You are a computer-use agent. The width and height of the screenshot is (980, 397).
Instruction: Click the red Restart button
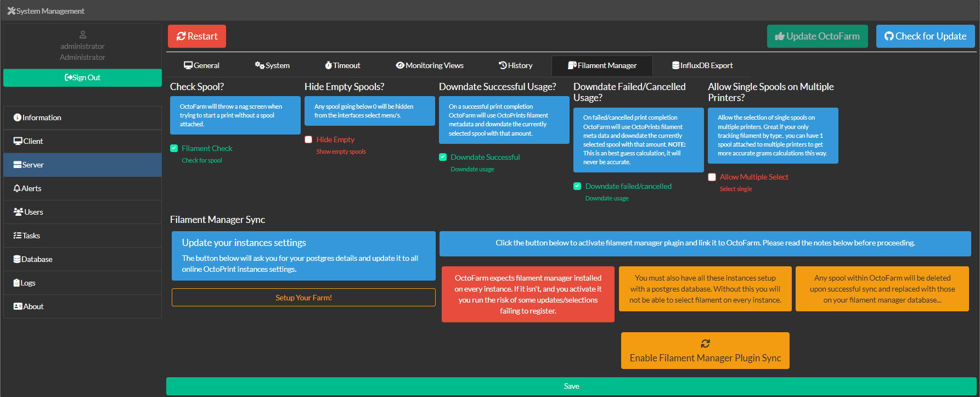(197, 36)
